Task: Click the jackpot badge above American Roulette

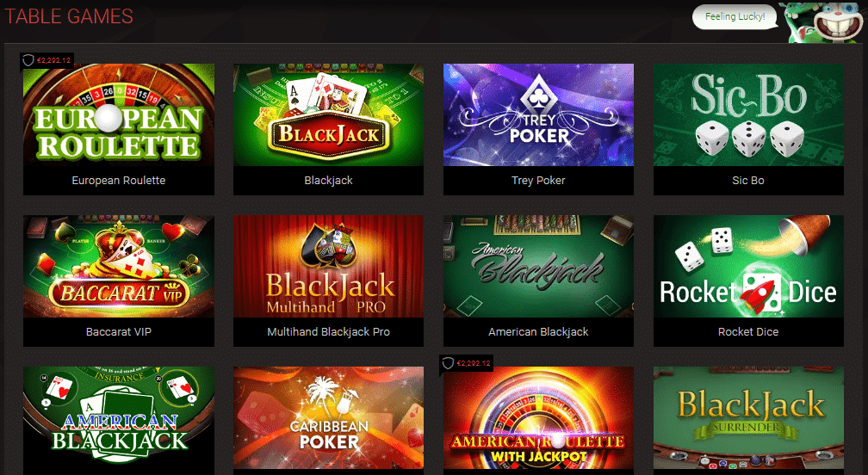Action: click(466, 363)
